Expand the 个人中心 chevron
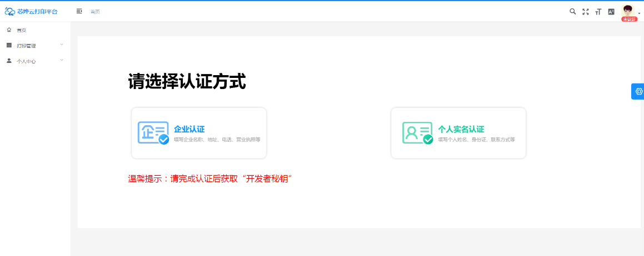Screen dimensions: 644x256 tap(62, 60)
